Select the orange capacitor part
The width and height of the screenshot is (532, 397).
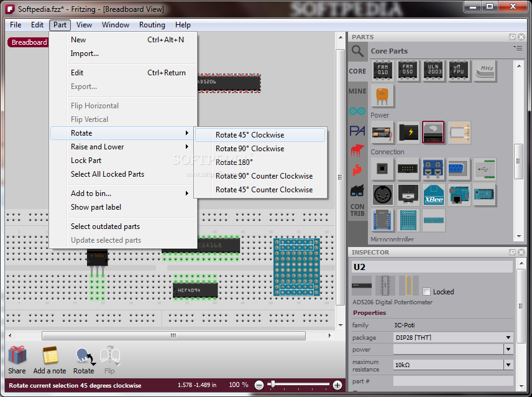point(382,96)
